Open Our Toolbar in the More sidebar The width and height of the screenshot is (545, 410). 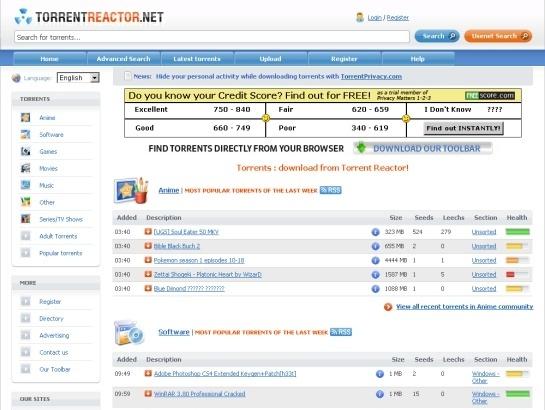click(55, 369)
